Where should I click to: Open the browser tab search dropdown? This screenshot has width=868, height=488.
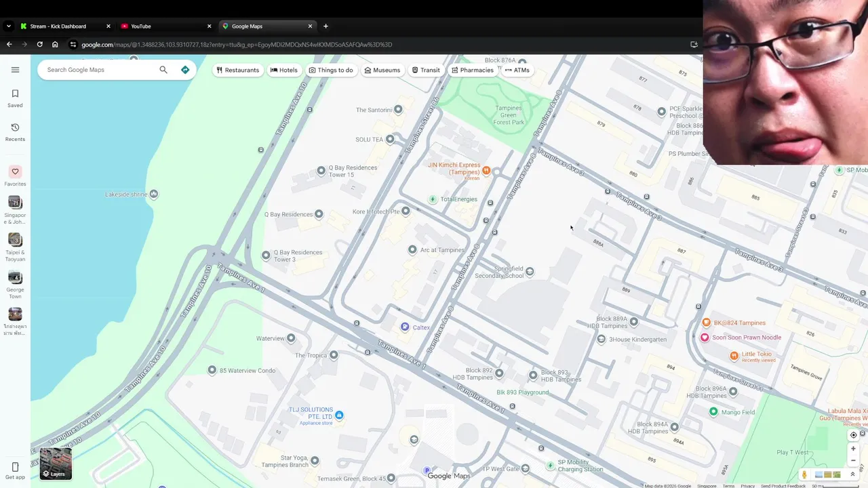pyautogui.click(x=8, y=26)
